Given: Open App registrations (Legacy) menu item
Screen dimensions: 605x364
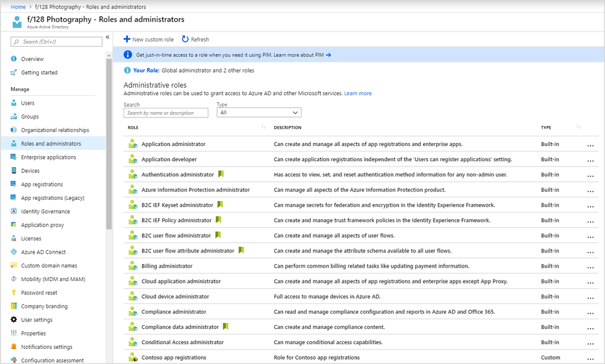Looking at the screenshot, I should (x=53, y=197).
